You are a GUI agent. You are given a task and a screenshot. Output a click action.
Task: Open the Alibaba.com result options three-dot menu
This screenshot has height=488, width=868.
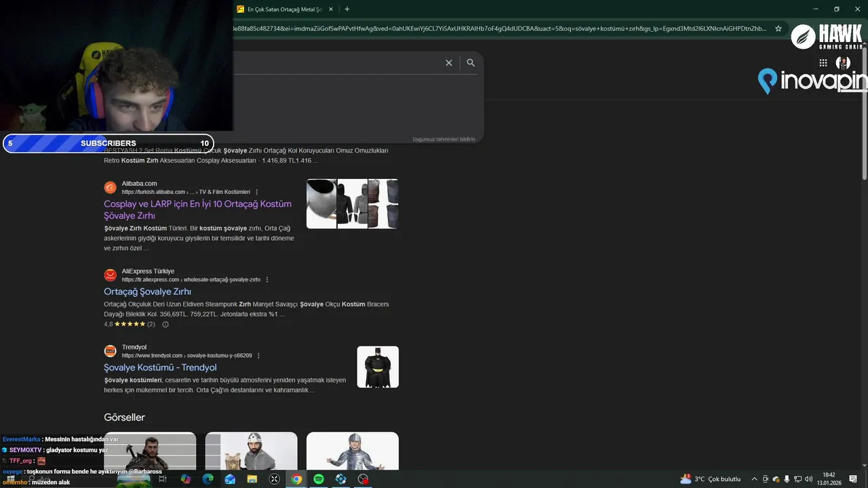click(x=256, y=192)
